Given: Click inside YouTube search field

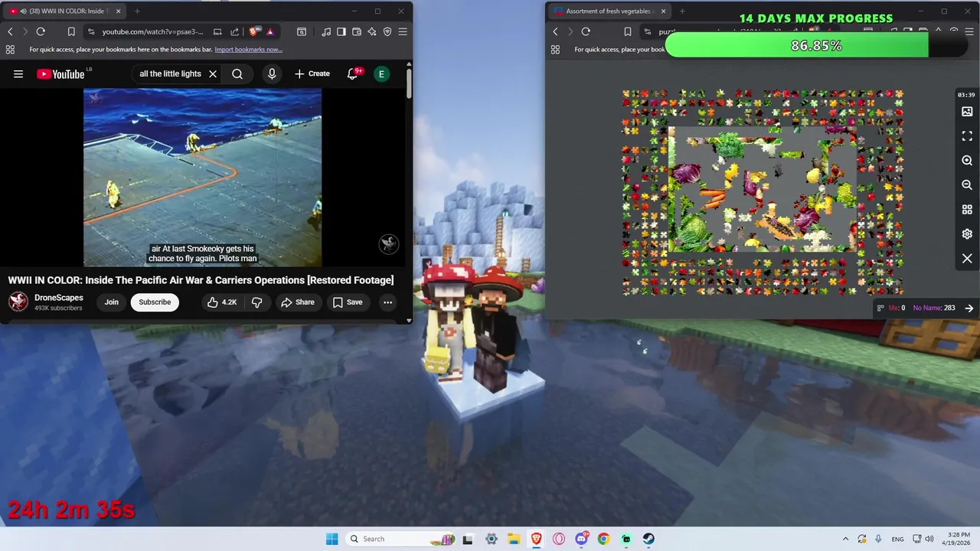Looking at the screenshot, I should [169, 74].
